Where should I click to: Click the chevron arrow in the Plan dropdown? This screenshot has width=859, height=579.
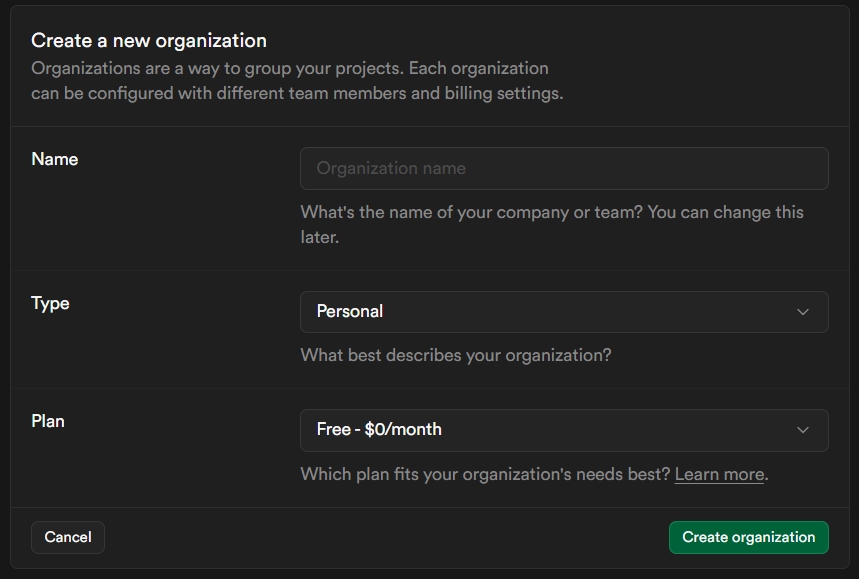(802, 430)
